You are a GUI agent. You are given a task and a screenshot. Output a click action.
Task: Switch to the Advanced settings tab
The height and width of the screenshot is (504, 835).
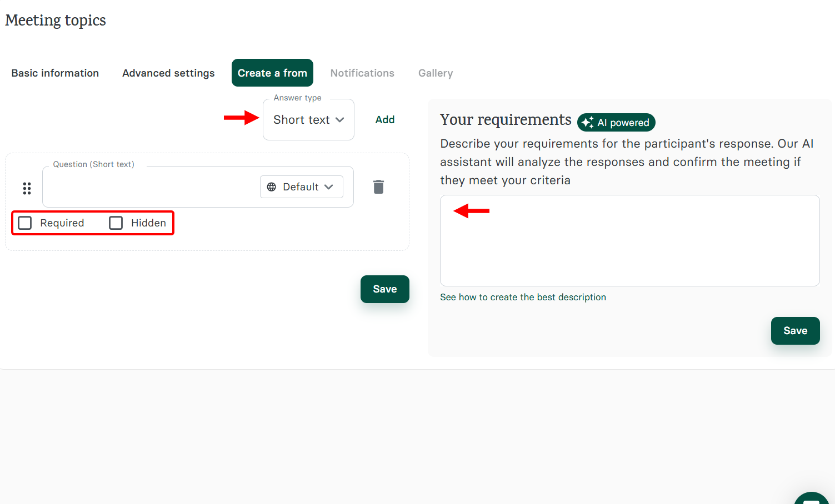tap(168, 73)
